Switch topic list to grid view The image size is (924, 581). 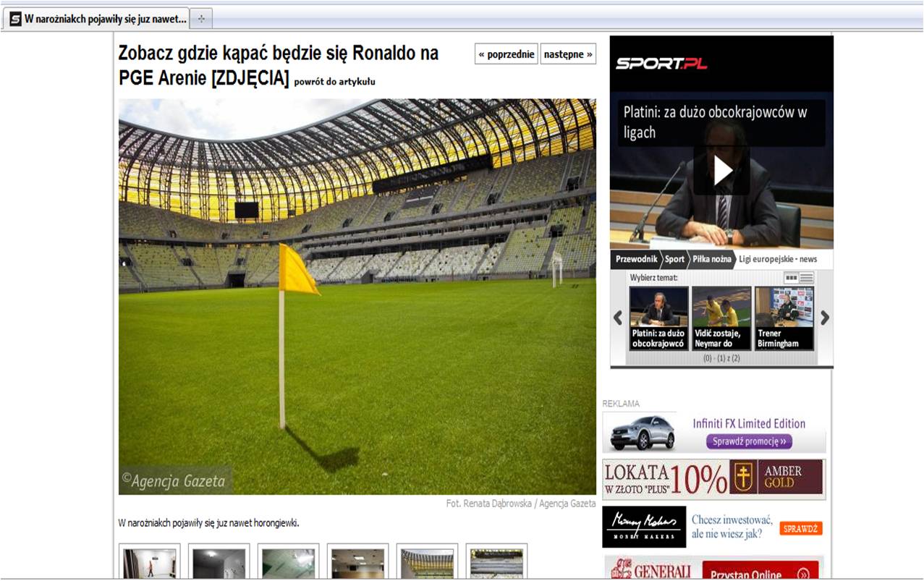791,278
